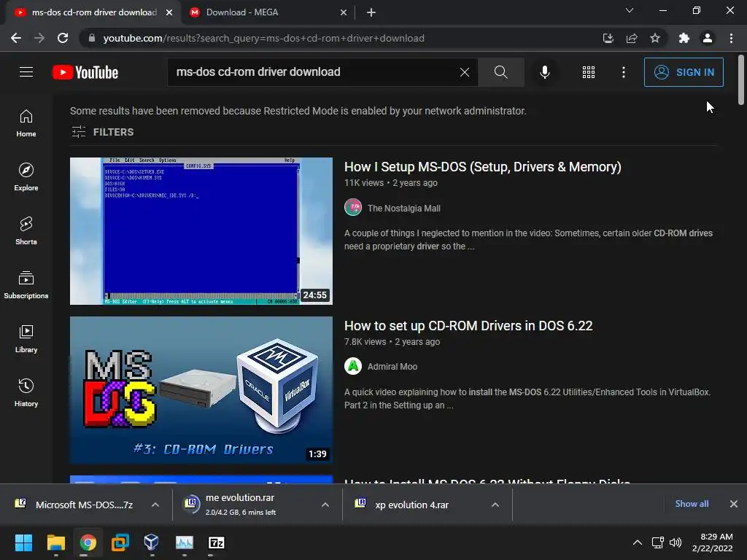View site info via the lock icon
Image resolution: width=747 pixels, height=560 pixels.
(x=92, y=38)
